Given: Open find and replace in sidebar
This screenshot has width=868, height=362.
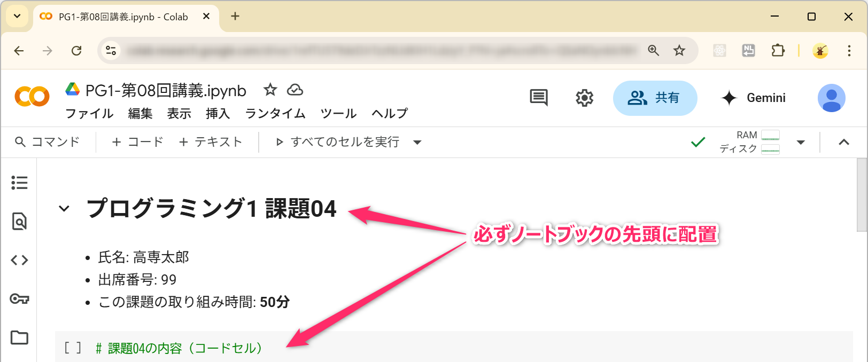Looking at the screenshot, I should pos(19,221).
